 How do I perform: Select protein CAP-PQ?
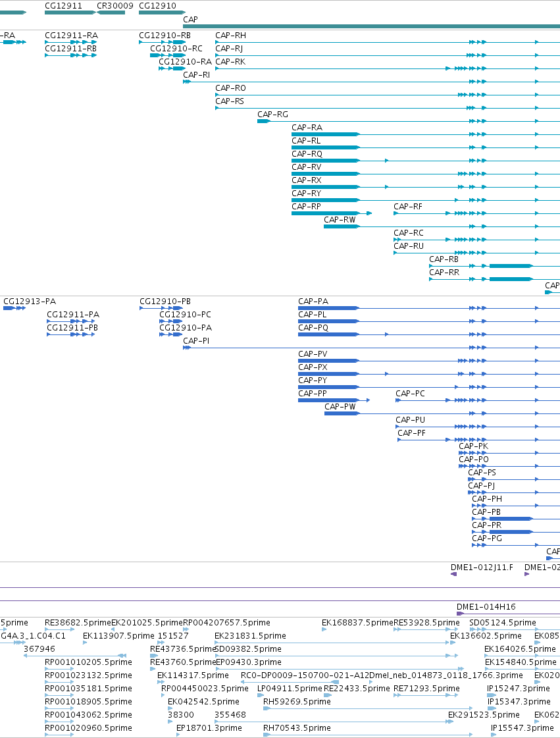click(429, 334)
